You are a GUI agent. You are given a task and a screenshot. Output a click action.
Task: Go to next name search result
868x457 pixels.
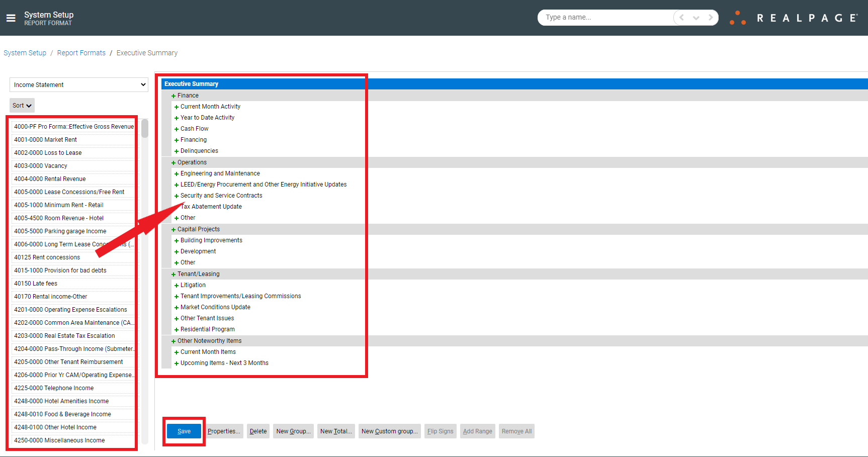(711, 18)
